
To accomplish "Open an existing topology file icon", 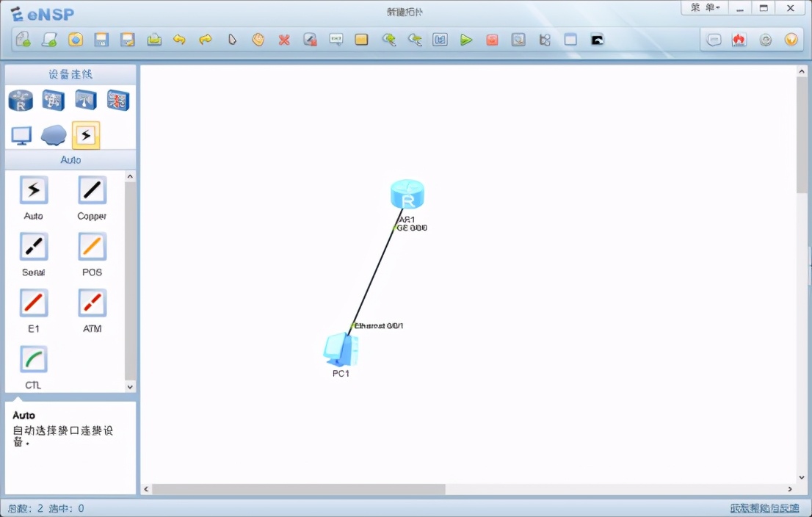I will pos(76,40).
